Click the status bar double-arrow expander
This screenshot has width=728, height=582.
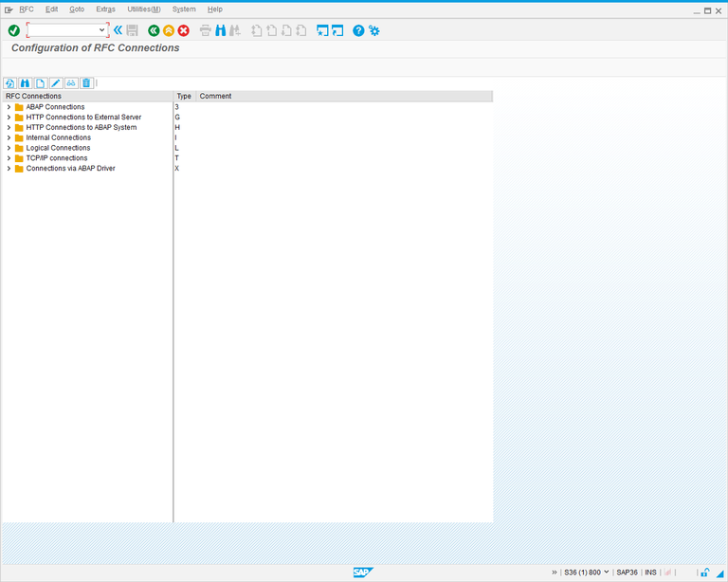555,573
